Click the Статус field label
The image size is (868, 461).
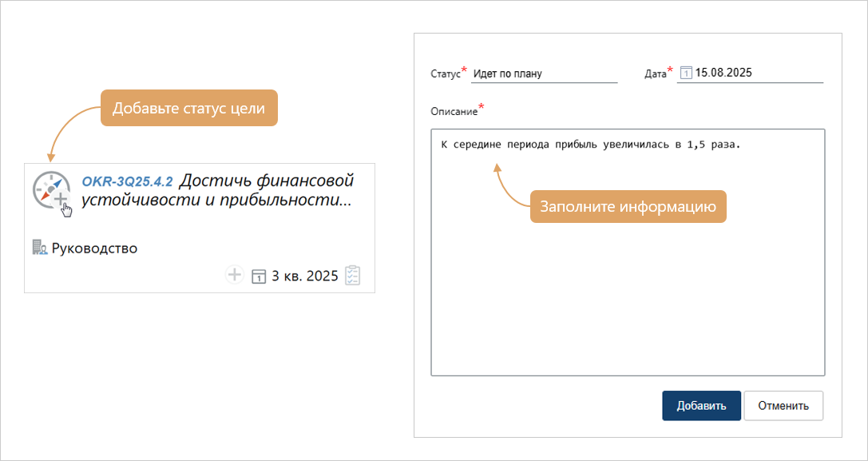(446, 74)
